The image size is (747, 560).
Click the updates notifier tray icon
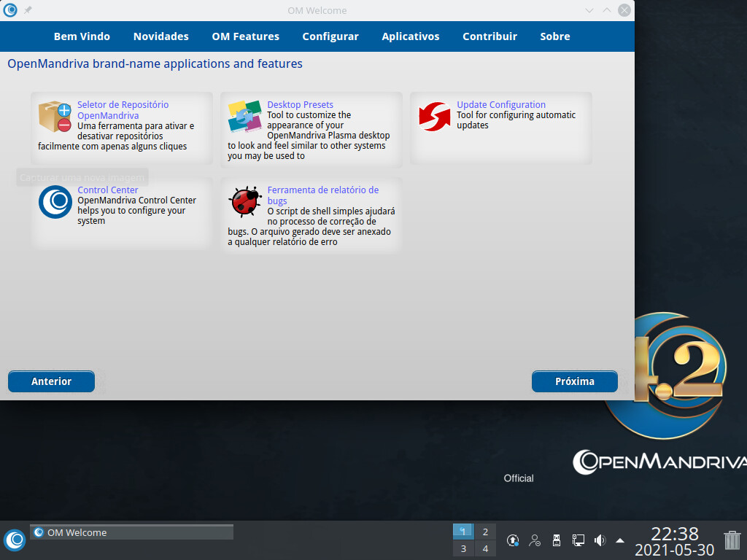513,540
